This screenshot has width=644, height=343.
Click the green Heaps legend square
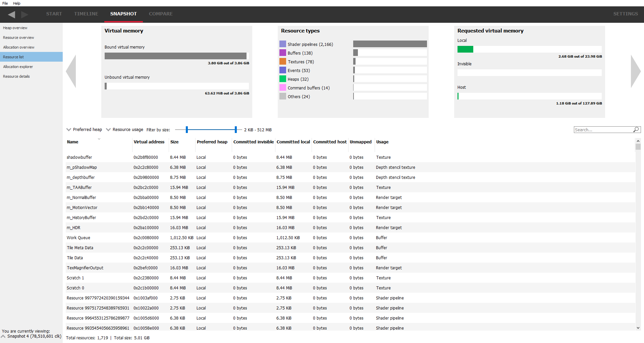pyautogui.click(x=283, y=79)
